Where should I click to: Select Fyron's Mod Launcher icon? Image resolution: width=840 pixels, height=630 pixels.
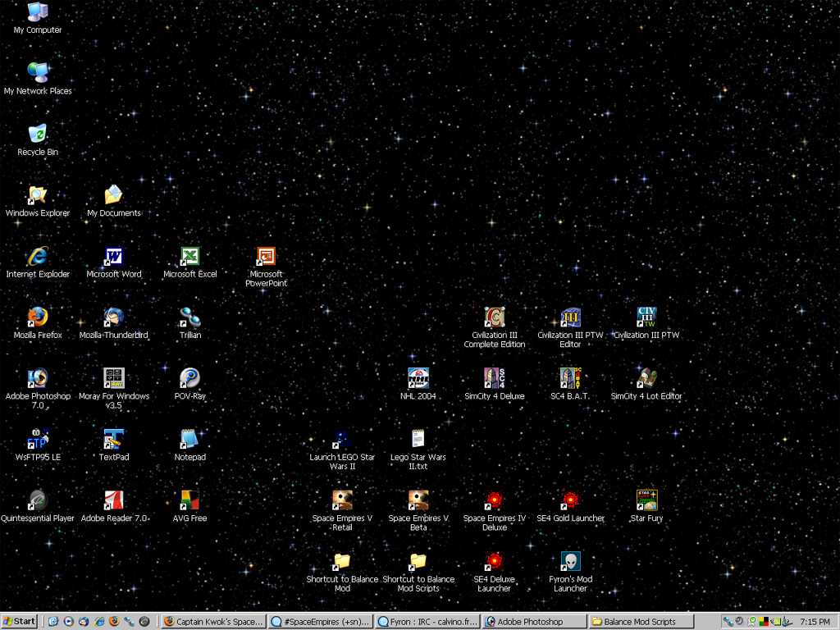[570, 562]
